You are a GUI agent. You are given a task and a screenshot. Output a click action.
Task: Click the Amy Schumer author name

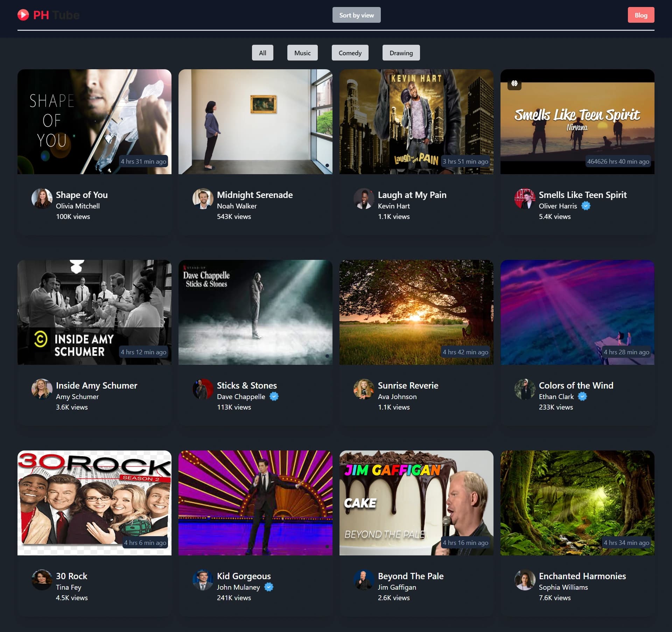click(77, 397)
